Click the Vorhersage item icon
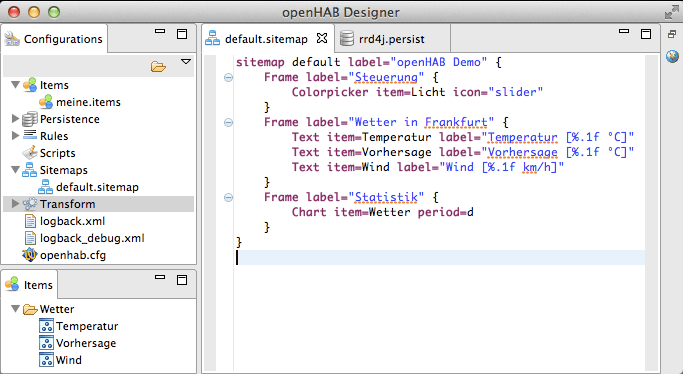The image size is (683, 374). click(46, 343)
